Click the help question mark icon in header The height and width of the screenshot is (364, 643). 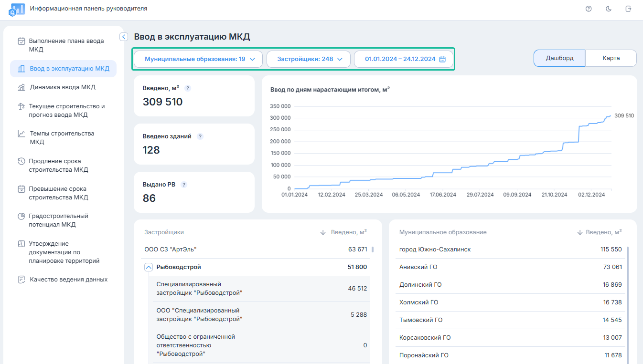click(589, 9)
